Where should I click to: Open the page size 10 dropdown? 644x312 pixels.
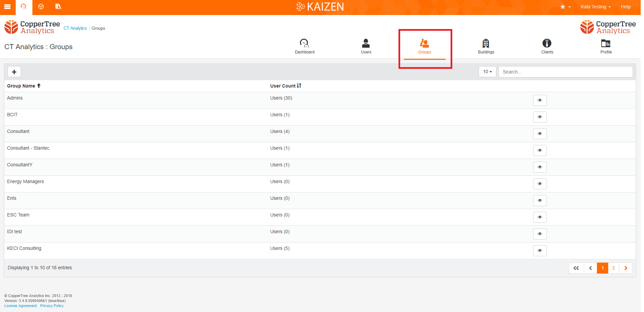(x=487, y=72)
